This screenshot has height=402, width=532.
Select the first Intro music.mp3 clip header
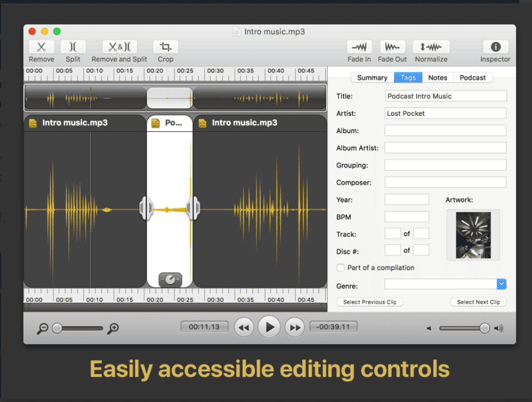pos(85,123)
